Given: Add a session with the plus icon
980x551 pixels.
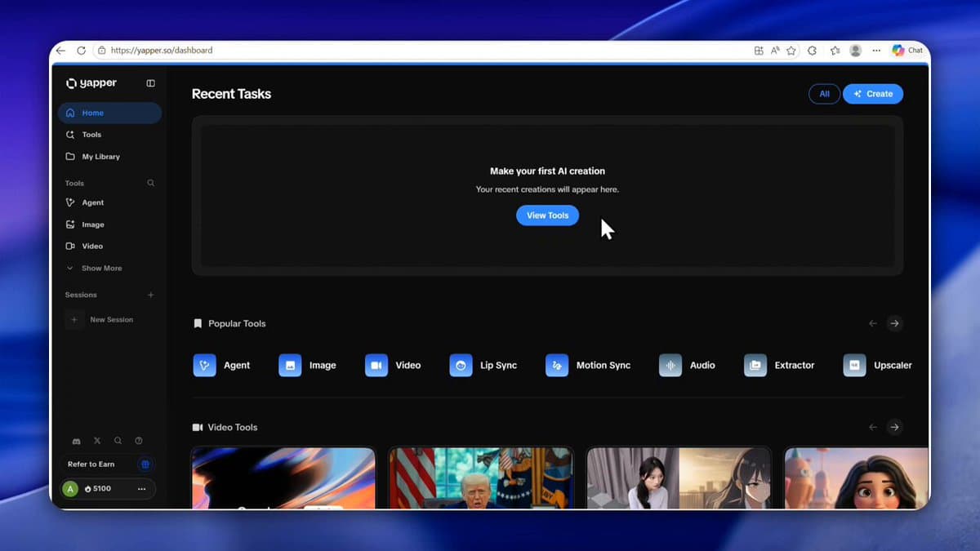Looking at the screenshot, I should [150, 295].
